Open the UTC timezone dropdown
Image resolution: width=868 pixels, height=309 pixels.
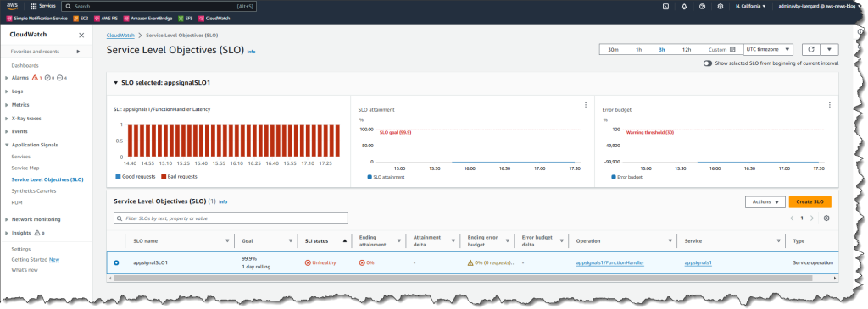768,49
